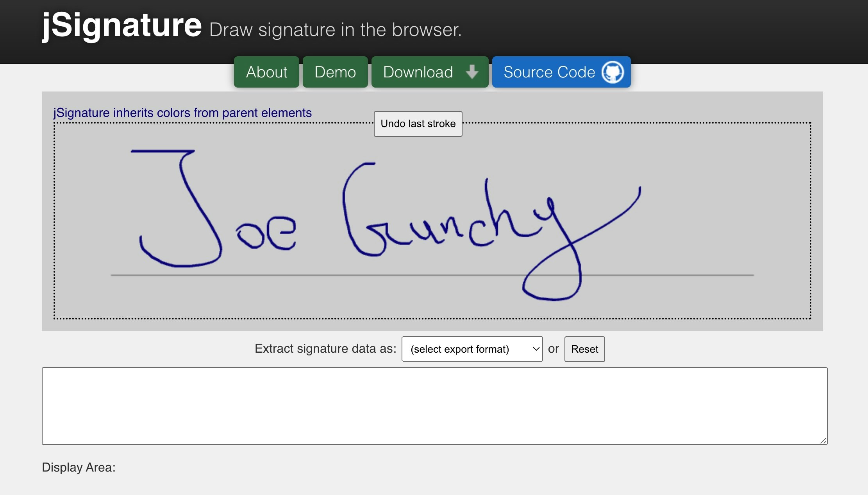Click the textarea resize handle corner
Screen dimensions: 868x495
(823, 441)
